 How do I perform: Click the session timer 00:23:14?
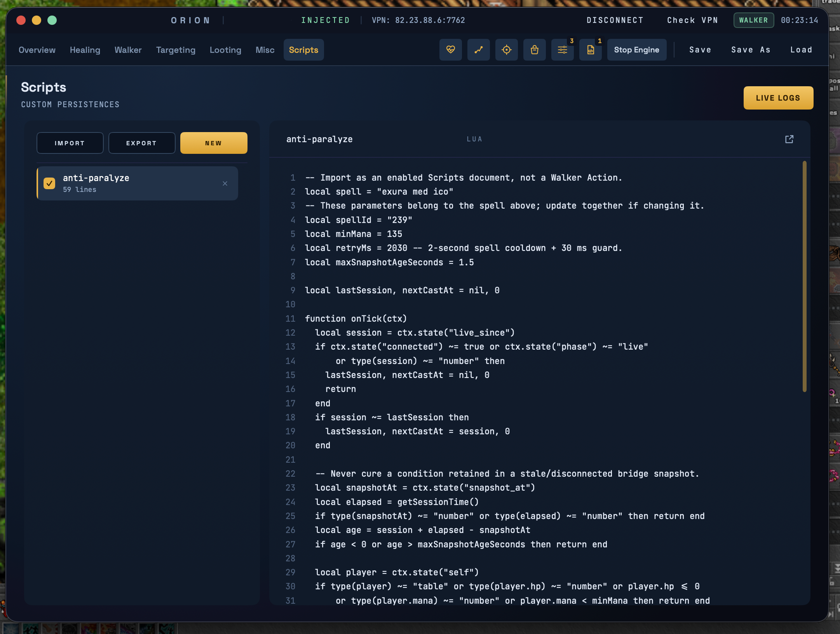point(800,20)
